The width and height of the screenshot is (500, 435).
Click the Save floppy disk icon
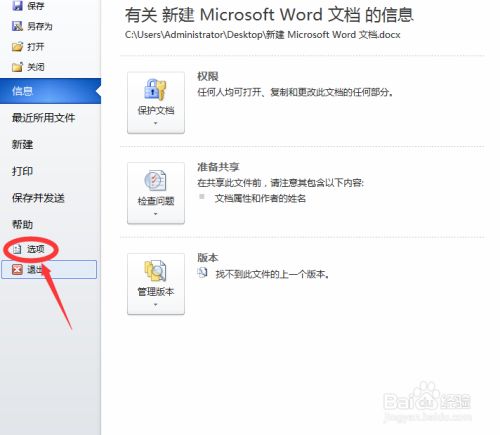(x=17, y=6)
